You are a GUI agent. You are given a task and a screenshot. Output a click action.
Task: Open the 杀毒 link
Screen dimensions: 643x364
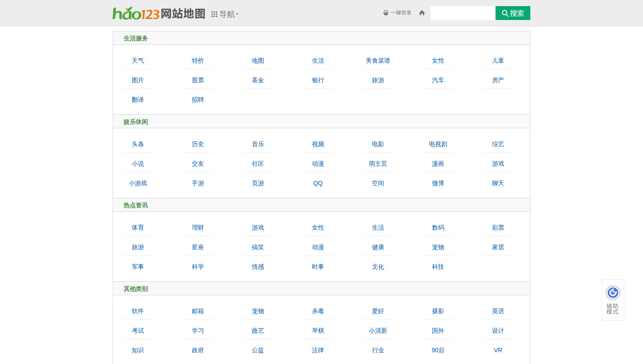pyautogui.click(x=318, y=311)
